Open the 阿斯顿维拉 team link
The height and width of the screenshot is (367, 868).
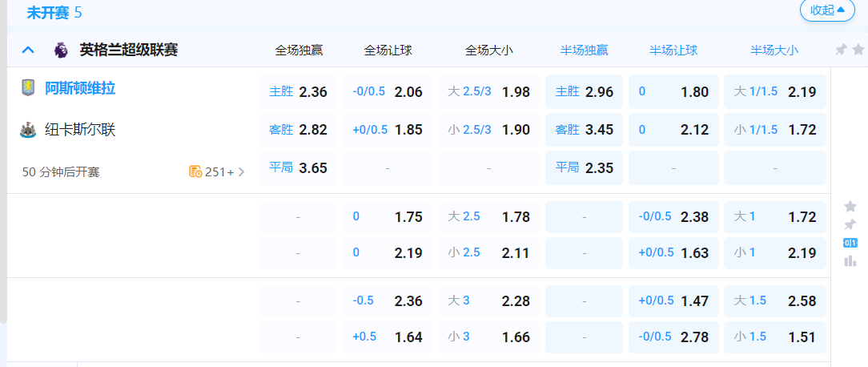click(x=80, y=88)
